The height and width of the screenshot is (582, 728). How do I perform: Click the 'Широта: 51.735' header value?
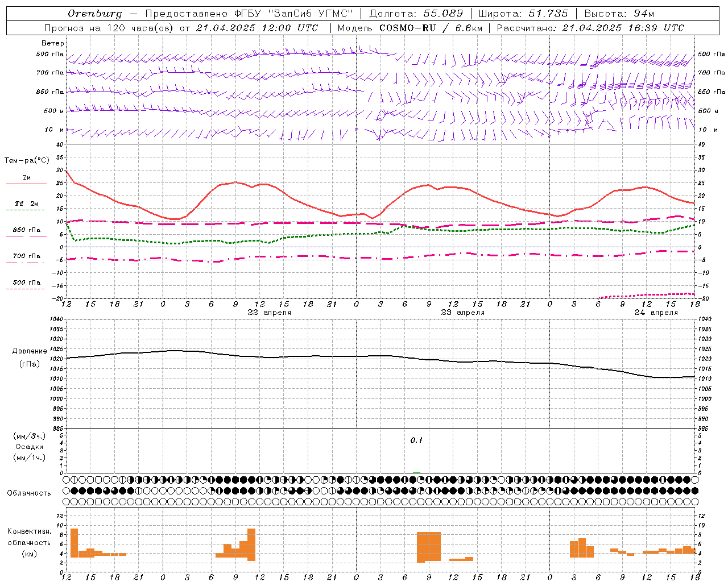click(x=523, y=14)
